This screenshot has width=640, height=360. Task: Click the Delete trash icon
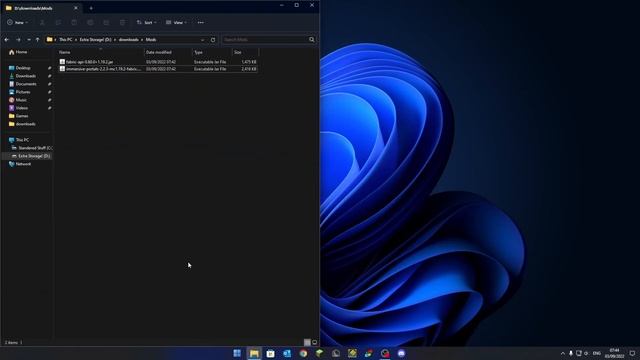pyautogui.click(x=122, y=22)
